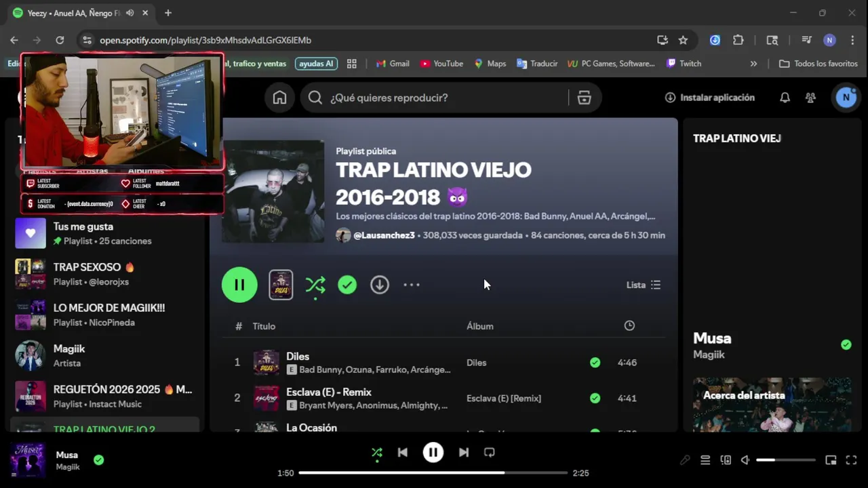
Task: Open the YouTube bookmark
Action: tap(441, 64)
